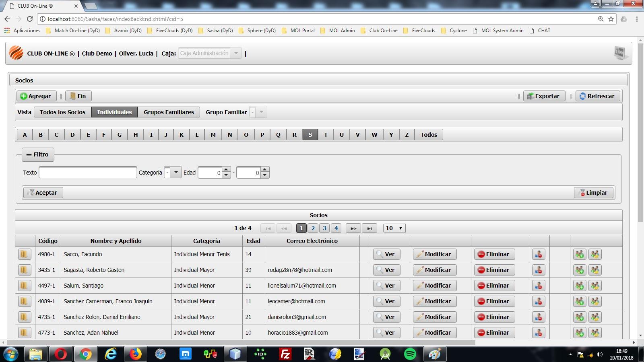Open Spotify from the taskbar

pyautogui.click(x=410, y=354)
